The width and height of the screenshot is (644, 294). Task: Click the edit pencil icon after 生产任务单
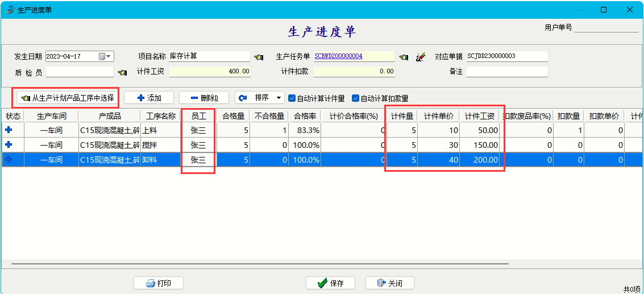point(421,57)
